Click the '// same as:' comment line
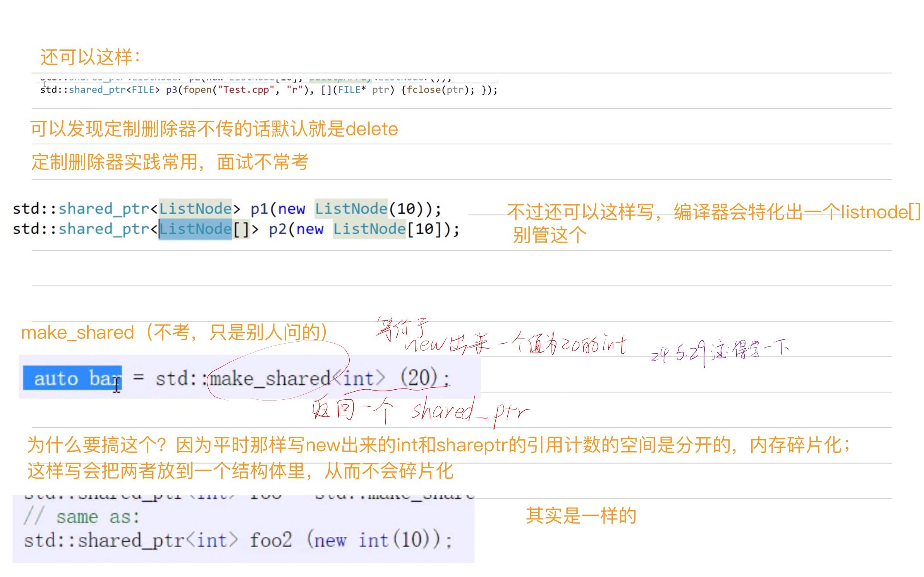 tap(81, 517)
